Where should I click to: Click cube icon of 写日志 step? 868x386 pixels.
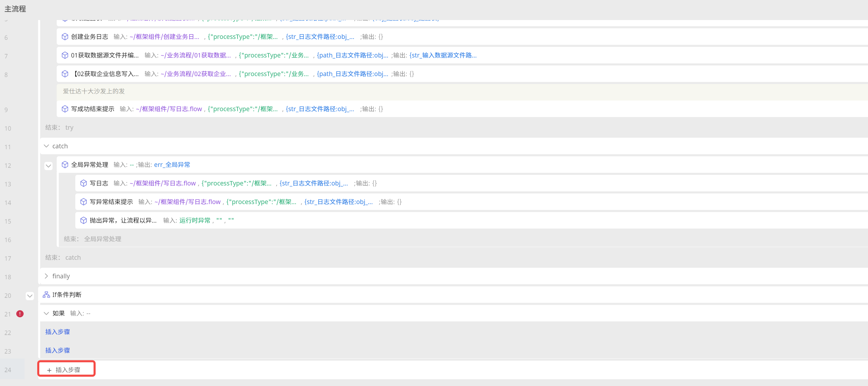(x=83, y=183)
